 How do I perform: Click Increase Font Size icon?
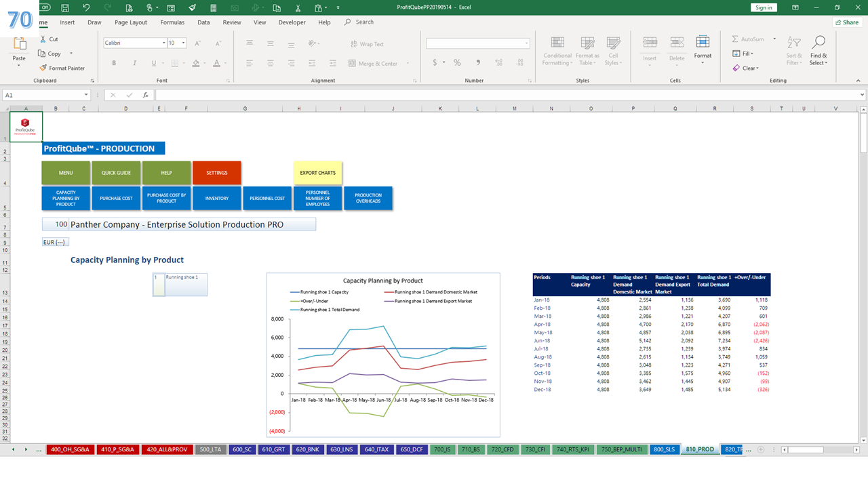pyautogui.click(x=198, y=43)
